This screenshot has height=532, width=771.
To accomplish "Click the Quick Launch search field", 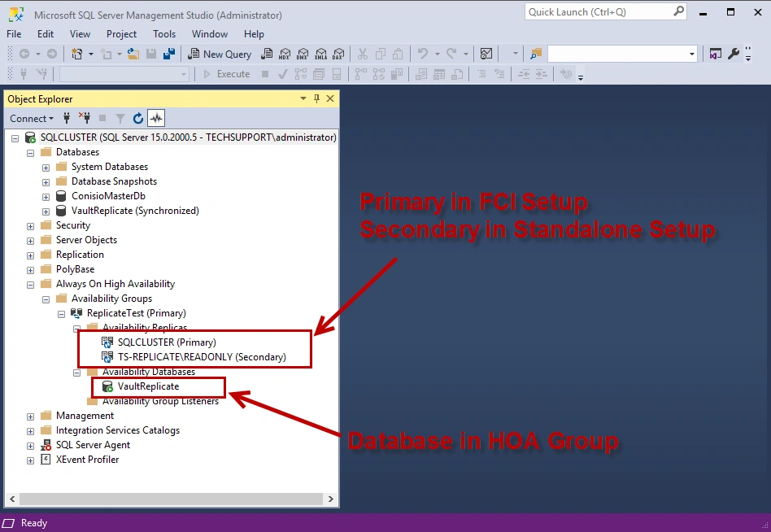I will [x=605, y=12].
